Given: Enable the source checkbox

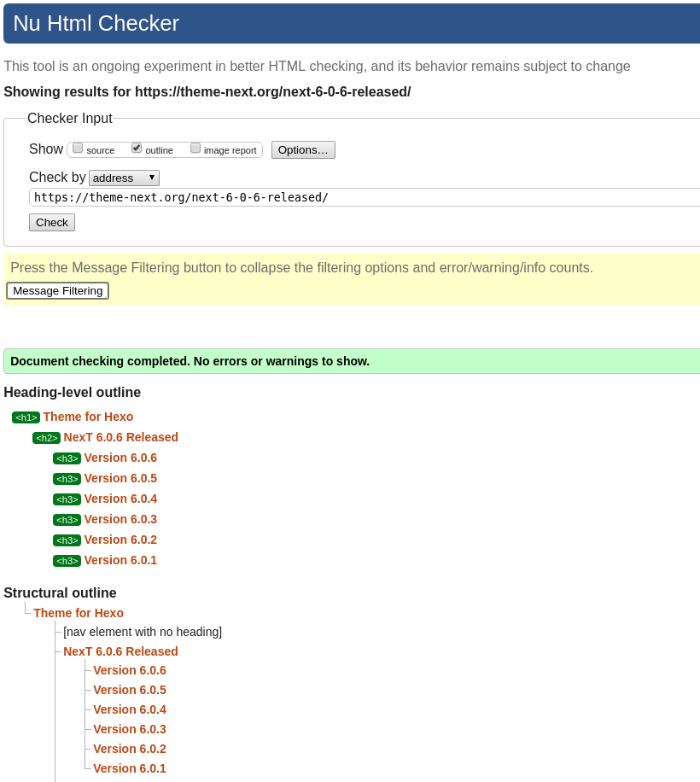Looking at the screenshot, I should tap(78, 149).
